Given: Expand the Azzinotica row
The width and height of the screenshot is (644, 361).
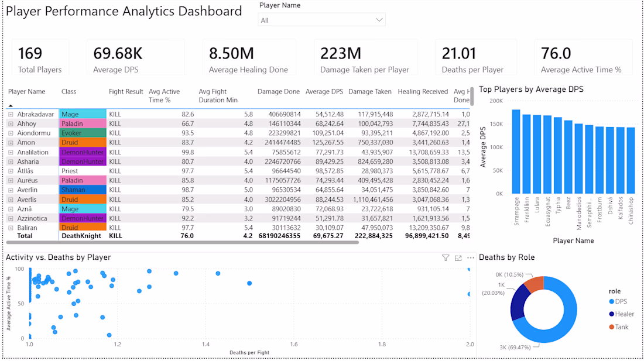Looking at the screenshot, I should pyautogui.click(x=11, y=219).
